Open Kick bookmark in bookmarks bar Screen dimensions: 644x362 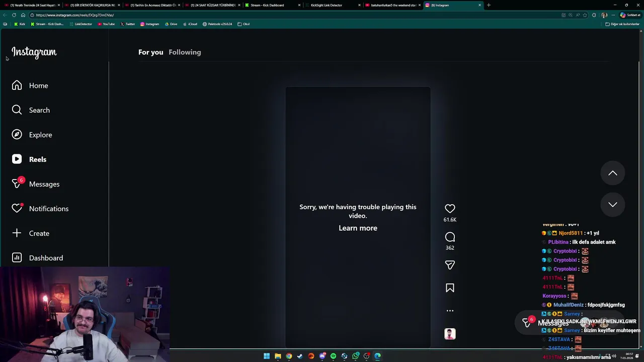click(20, 24)
